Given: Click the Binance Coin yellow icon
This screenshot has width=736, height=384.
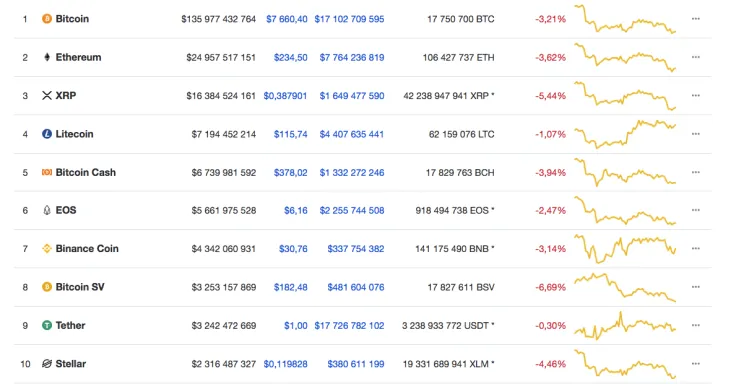Looking at the screenshot, I should coord(47,249).
